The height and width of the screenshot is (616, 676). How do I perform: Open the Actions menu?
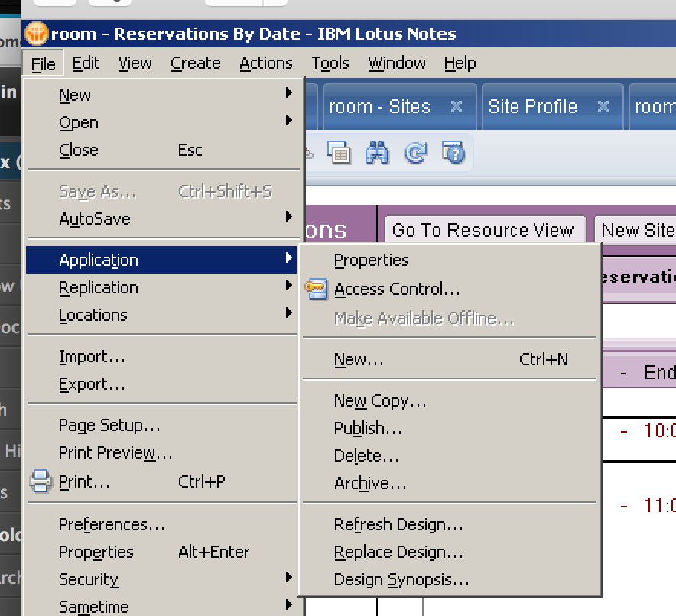point(266,63)
